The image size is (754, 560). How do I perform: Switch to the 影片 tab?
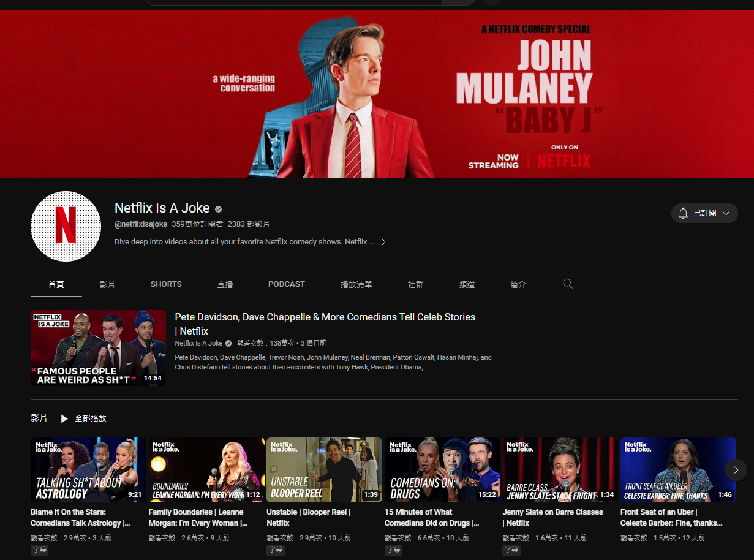click(x=107, y=284)
